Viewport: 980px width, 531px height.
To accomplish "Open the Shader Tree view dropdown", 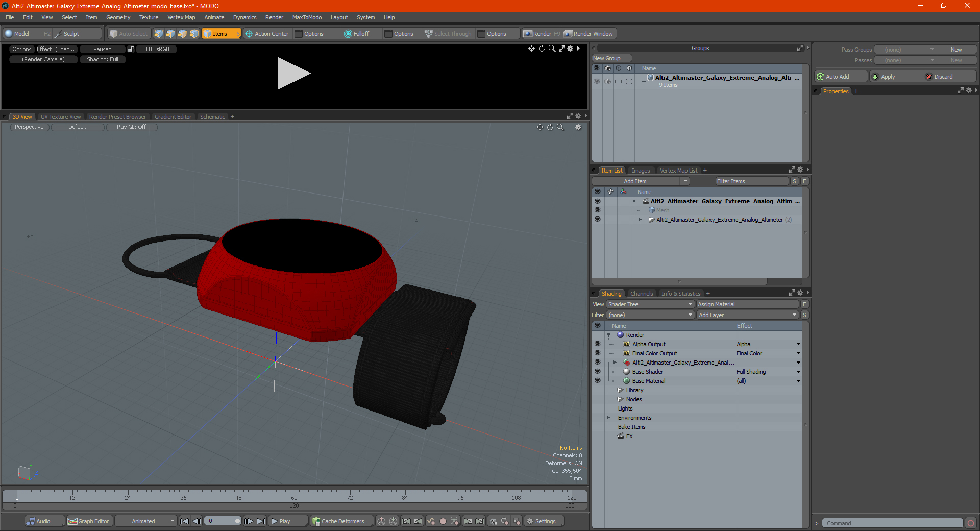I will tap(650, 304).
